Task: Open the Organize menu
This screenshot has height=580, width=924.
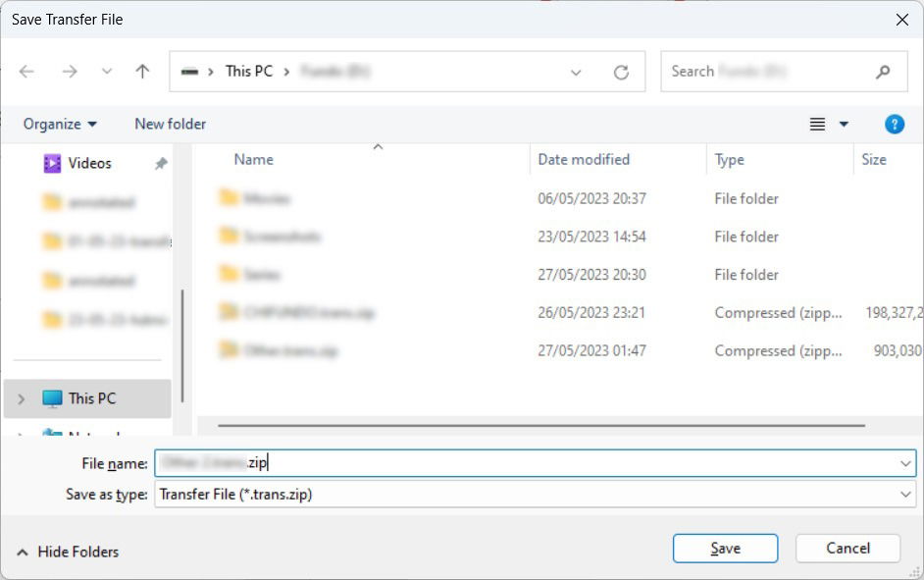Action: coord(60,125)
